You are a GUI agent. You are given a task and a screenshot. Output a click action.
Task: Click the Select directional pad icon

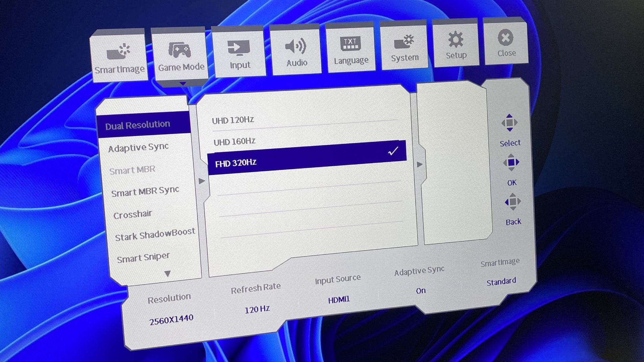(509, 123)
